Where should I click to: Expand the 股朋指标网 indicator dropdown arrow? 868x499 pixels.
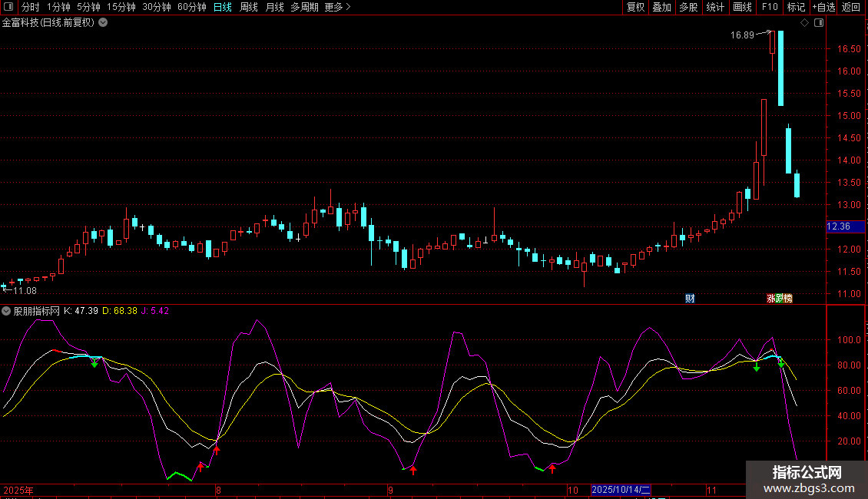tap(7, 311)
